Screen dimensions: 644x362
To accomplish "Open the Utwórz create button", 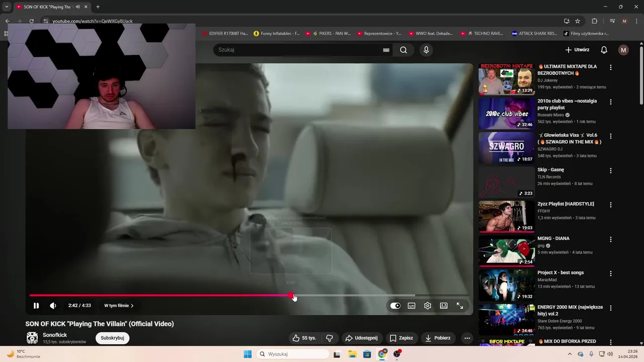I will (577, 50).
